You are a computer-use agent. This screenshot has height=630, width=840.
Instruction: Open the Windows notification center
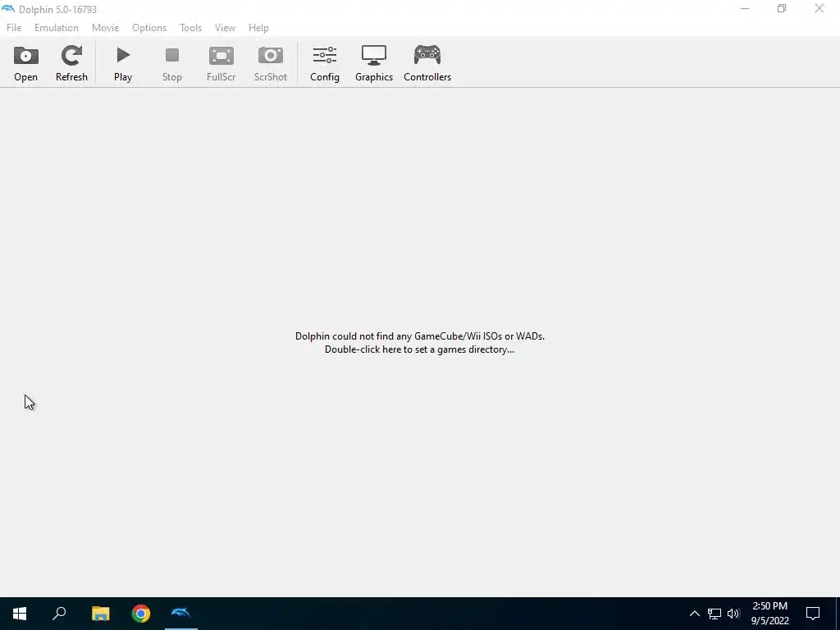[x=813, y=614]
